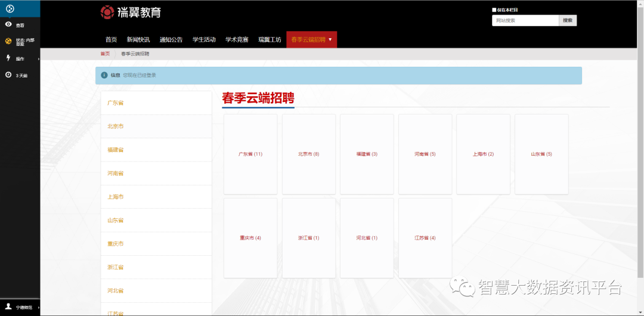
Task: Open the 重庆市 (4) card
Action: pyautogui.click(x=250, y=238)
